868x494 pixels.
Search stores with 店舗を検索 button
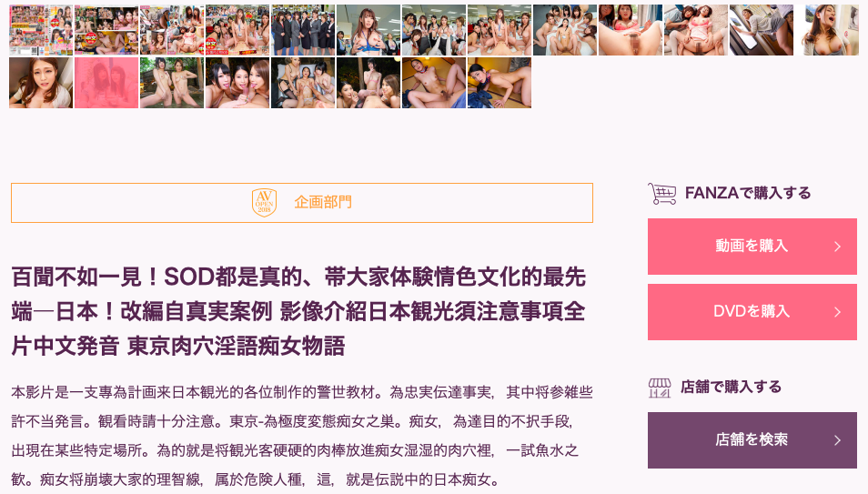(x=752, y=440)
